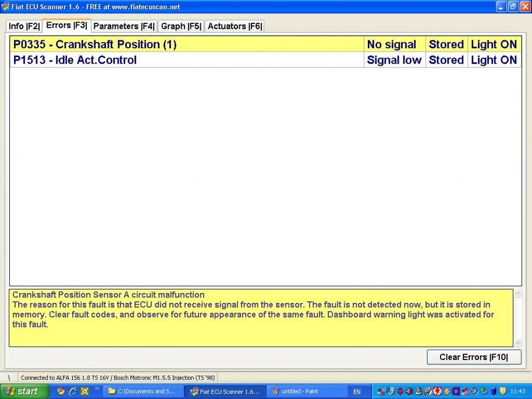Open the Parameters F4 tab
Image resolution: width=532 pixels, height=399 pixels.
point(123,26)
